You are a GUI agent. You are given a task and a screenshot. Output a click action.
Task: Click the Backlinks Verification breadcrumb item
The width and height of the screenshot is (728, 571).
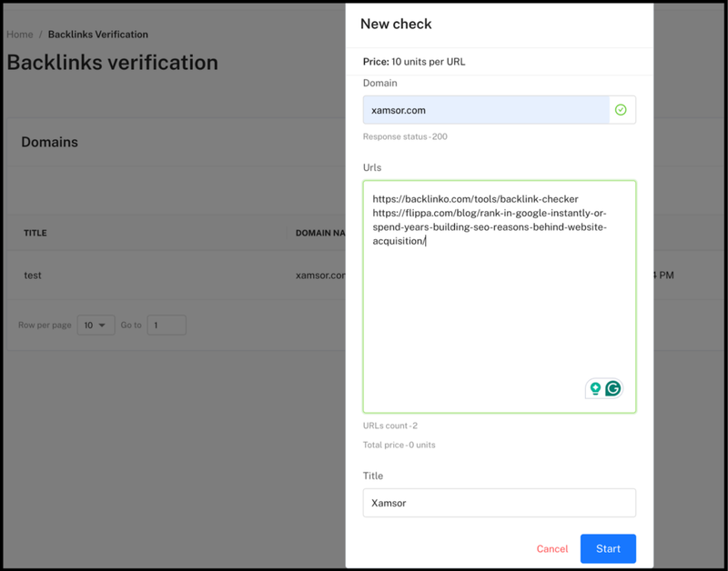pyautogui.click(x=97, y=35)
